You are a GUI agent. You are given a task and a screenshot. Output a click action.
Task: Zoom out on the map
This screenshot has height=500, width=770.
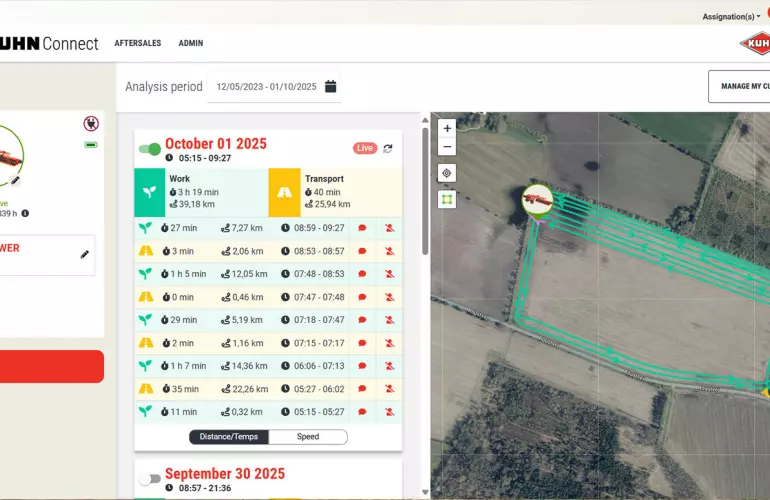pyautogui.click(x=447, y=147)
